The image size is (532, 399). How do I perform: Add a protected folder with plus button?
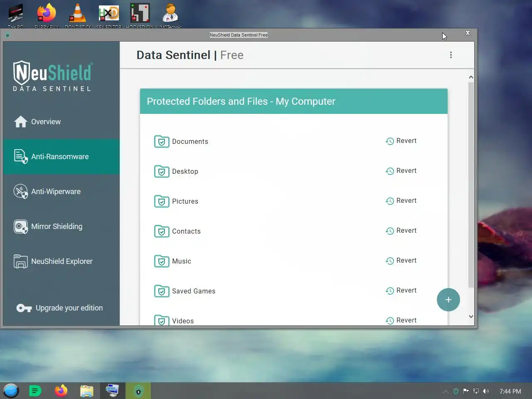[x=448, y=300]
